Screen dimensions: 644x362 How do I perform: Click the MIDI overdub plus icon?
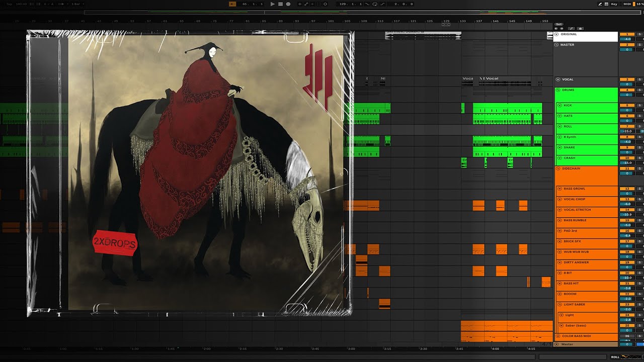[300, 4]
